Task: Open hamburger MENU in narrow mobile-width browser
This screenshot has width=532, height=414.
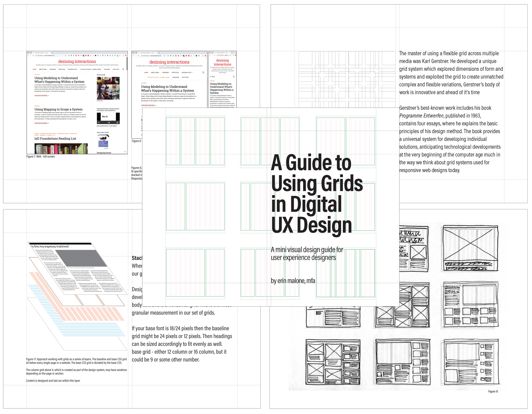Action: click(212, 77)
